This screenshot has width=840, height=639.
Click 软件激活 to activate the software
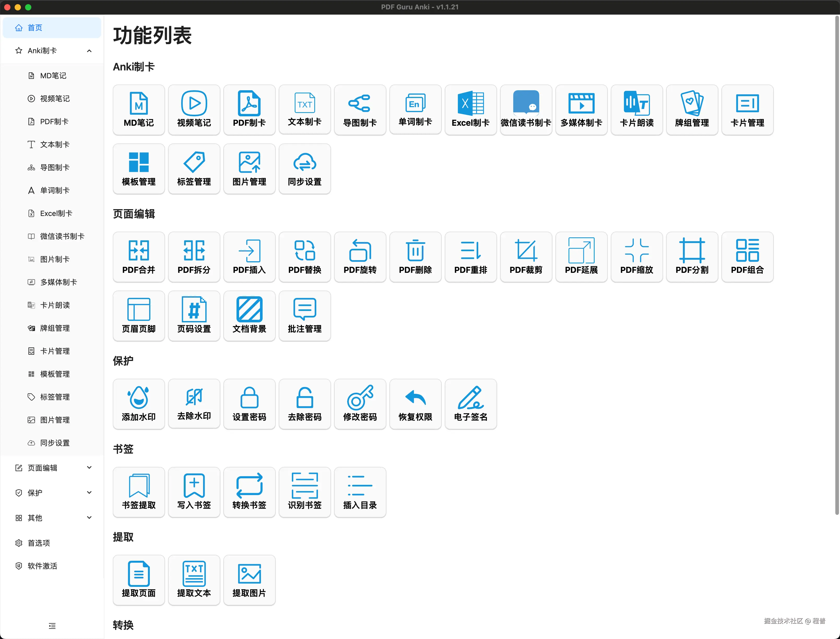[x=52, y=566]
